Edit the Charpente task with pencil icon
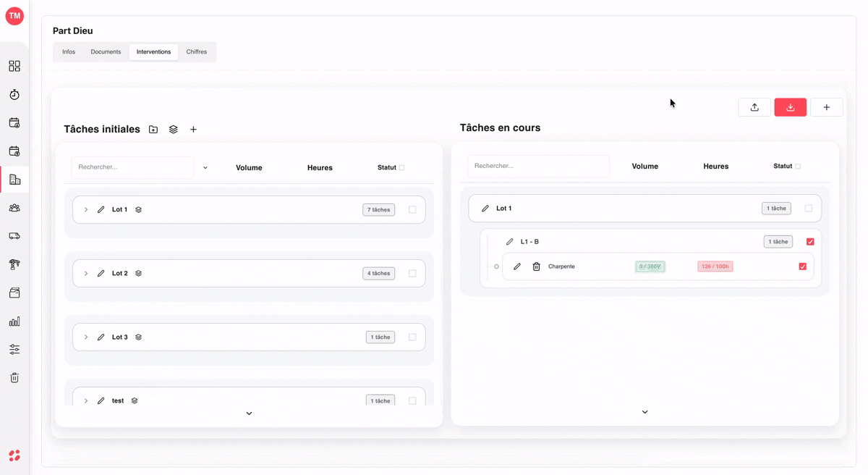 517,266
